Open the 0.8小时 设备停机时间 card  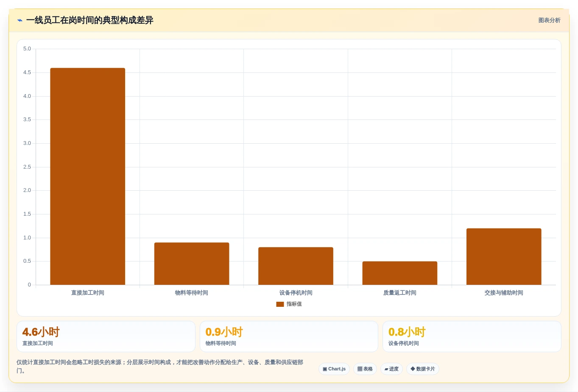click(x=472, y=336)
